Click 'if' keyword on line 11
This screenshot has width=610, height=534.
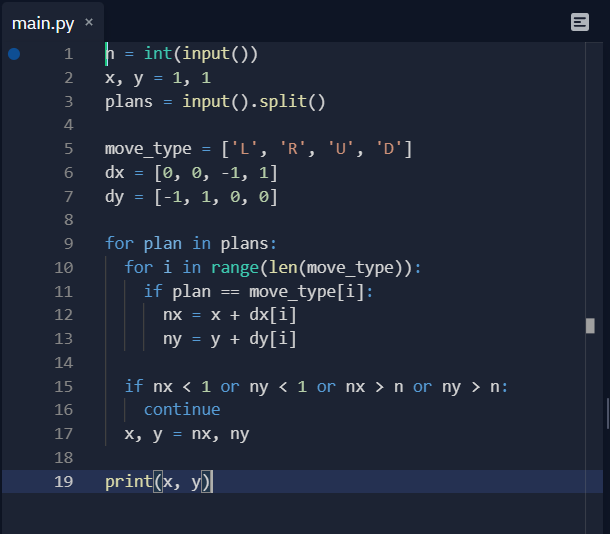click(153, 291)
